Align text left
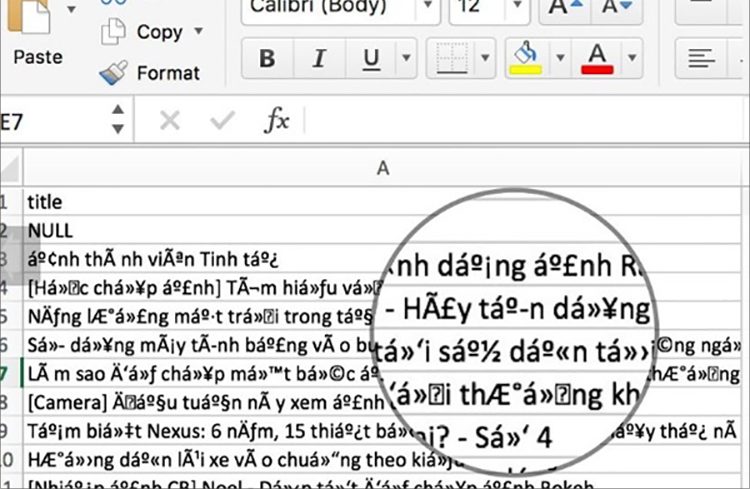Viewport: 750px width, 489px height. click(701, 58)
